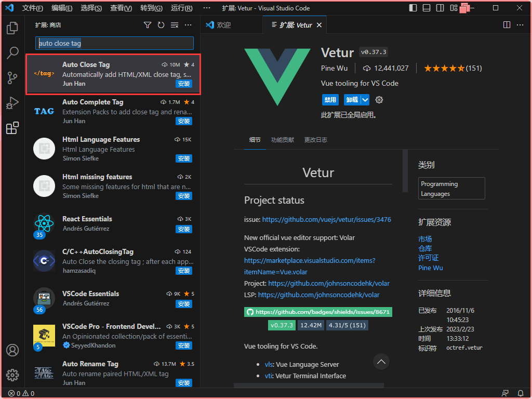Screen dimensions: 532x399
Task: Open the Source Control view
Action: pos(12,78)
